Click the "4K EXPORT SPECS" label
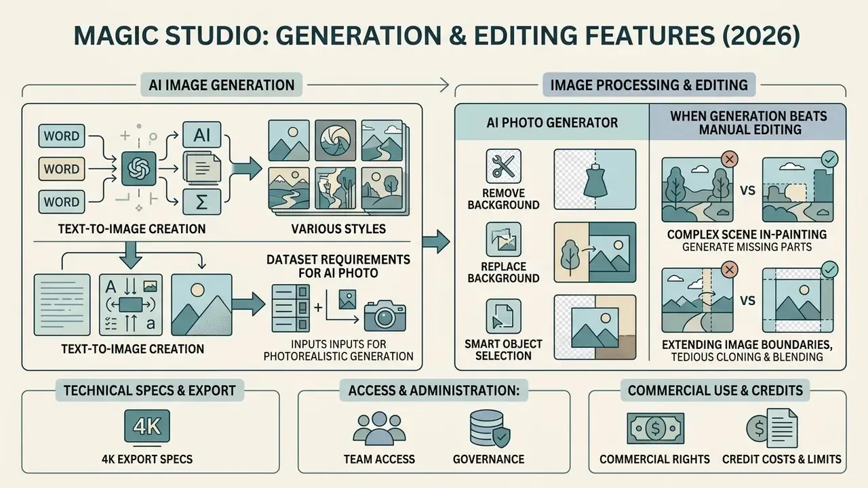 (x=147, y=460)
